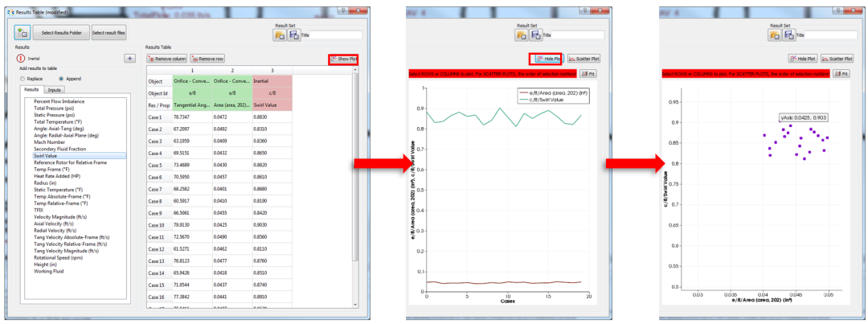The height and width of the screenshot is (324, 868).
Task: Click Fit button in the scatter plot window
Action: [x=841, y=73]
